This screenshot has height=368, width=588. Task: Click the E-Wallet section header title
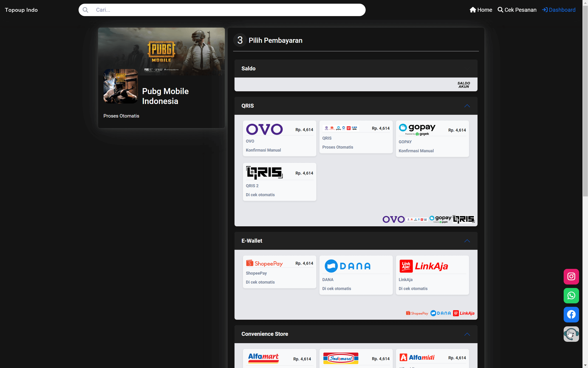252,241
